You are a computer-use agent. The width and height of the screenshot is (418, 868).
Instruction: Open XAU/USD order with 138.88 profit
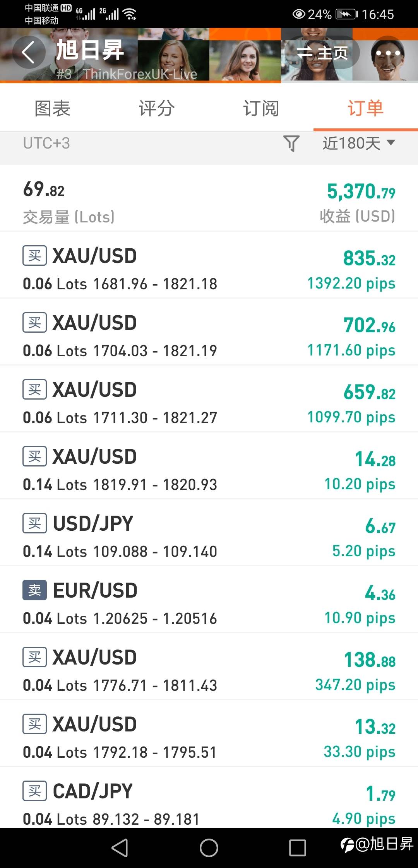pyautogui.click(x=209, y=667)
